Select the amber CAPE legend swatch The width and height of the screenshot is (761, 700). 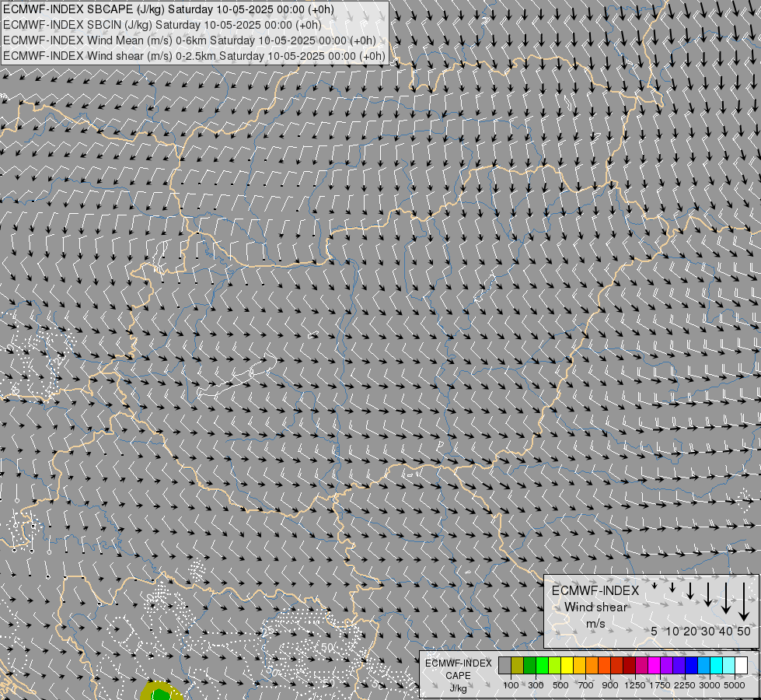pos(579,665)
